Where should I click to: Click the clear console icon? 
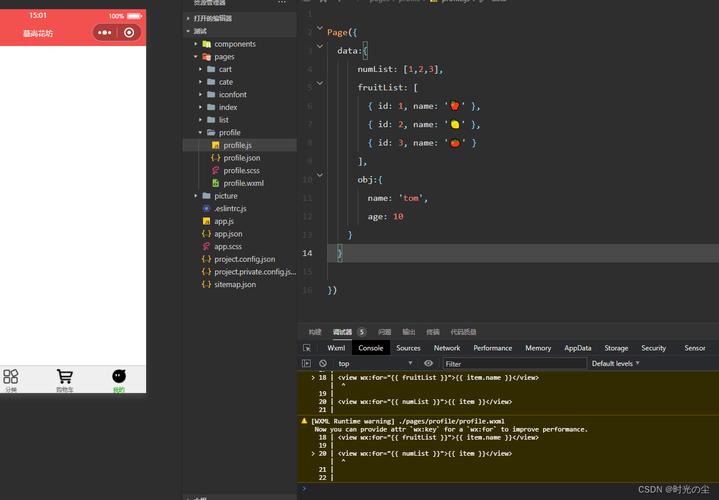(x=322, y=364)
